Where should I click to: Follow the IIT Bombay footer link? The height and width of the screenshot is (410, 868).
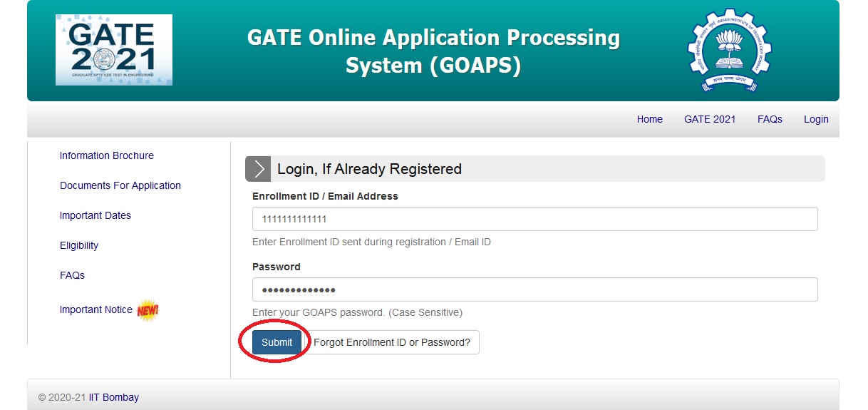[x=114, y=397]
